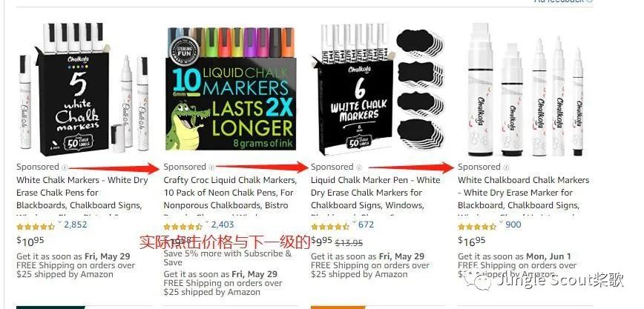Click star rating of Crafty Croc markers
Image resolution: width=644 pixels, height=309 pixels.
click(x=183, y=227)
